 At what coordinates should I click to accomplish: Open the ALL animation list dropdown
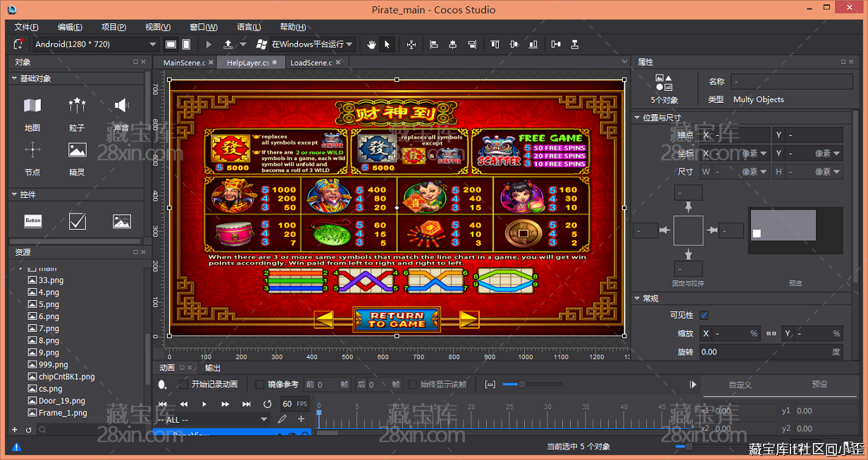[211, 419]
